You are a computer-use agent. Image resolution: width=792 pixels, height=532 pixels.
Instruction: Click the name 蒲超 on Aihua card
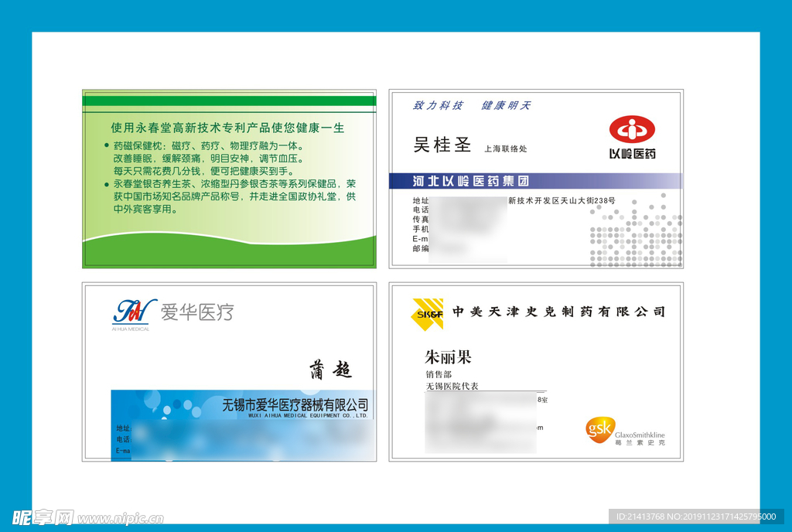[331, 370]
